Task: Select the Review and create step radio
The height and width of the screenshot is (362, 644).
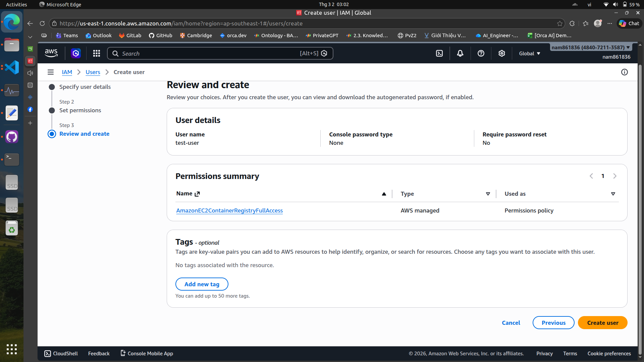Action: pyautogui.click(x=52, y=134)
